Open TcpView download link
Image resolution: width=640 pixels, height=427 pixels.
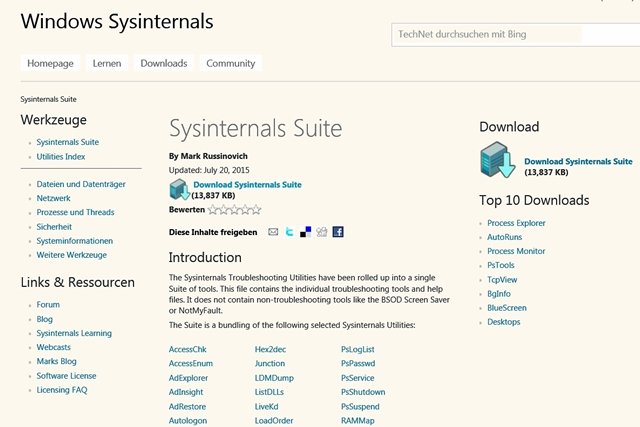pyautogui.click(x=502, y=280)
